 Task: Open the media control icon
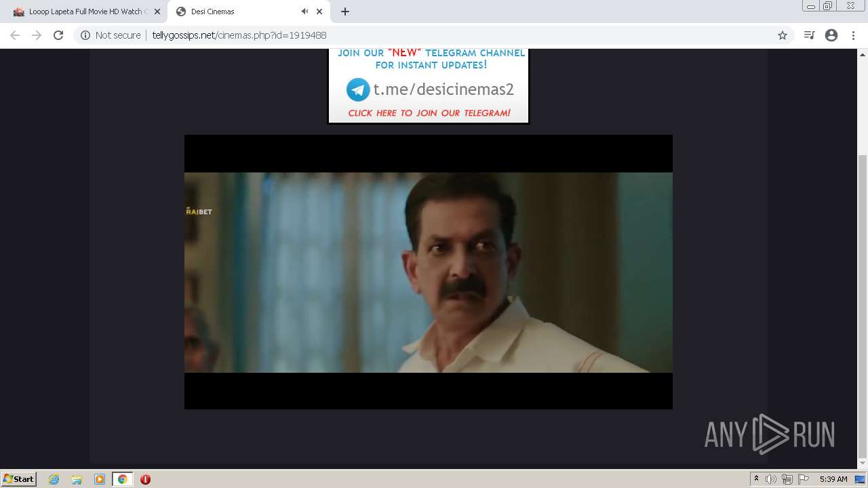(809, 35)
